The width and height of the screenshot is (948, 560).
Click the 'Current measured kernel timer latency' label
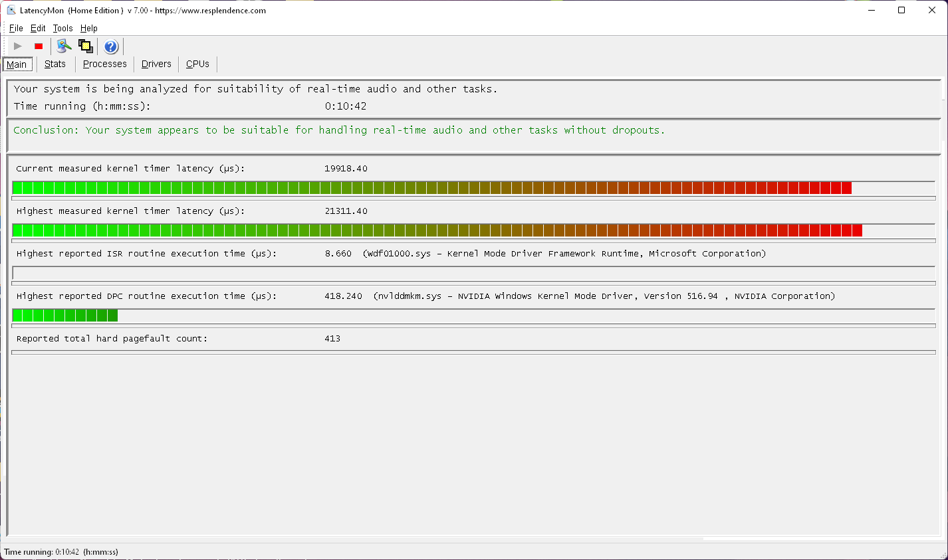click(130, 169)
